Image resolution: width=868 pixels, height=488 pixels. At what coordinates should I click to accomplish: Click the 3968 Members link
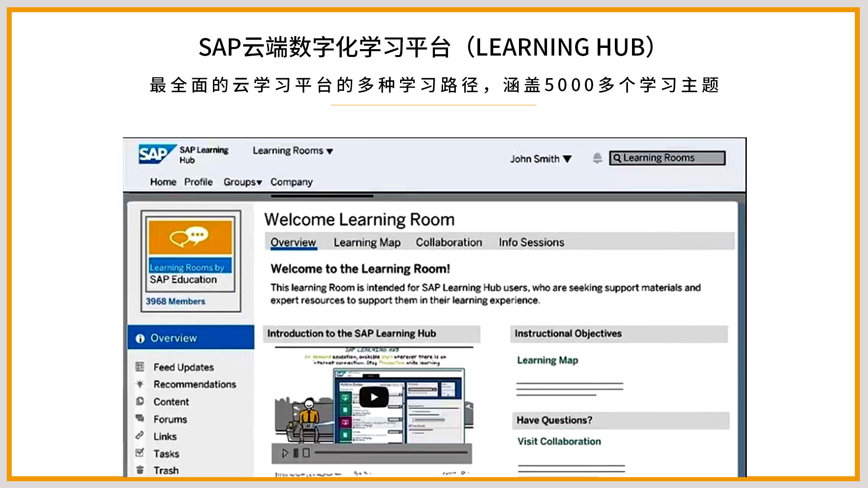175,301
